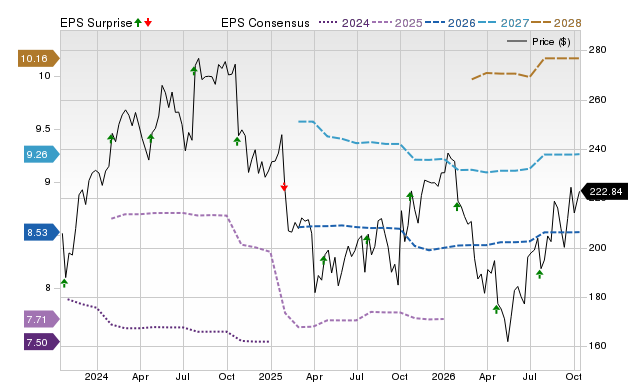Click the light blue 9.26 value tag
This screenshot has width=640, height=382.
(x=42, y=154)
